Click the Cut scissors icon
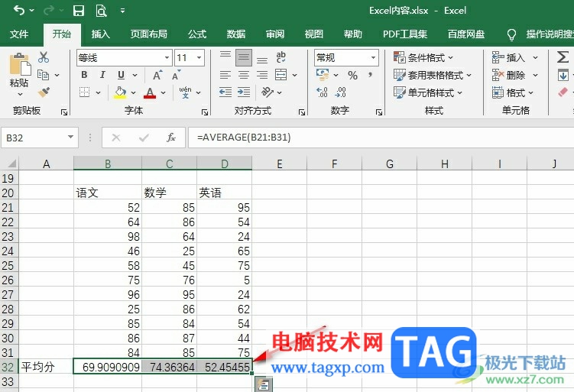 tap(44, 57)
